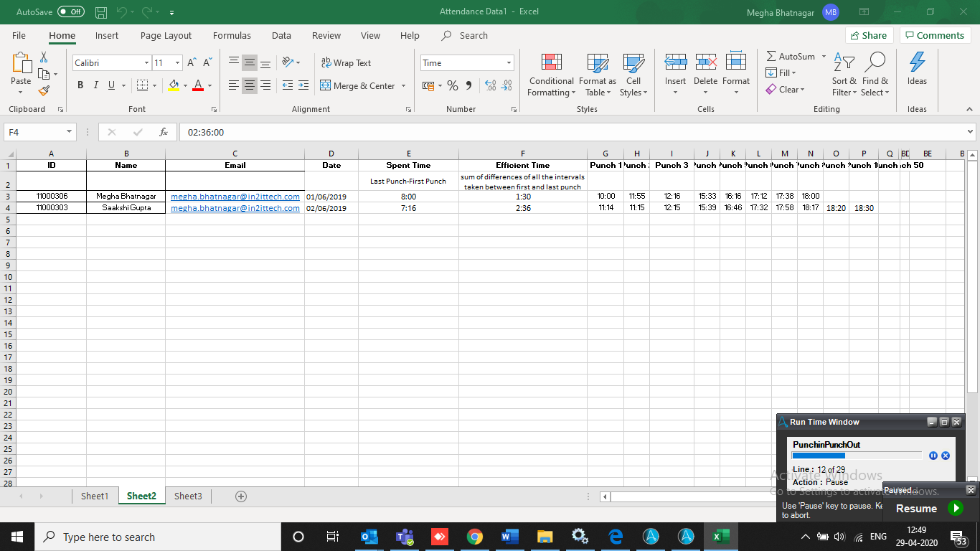Toggle Bold formatting
The image size is (980, 551).
tap(80, 85)
